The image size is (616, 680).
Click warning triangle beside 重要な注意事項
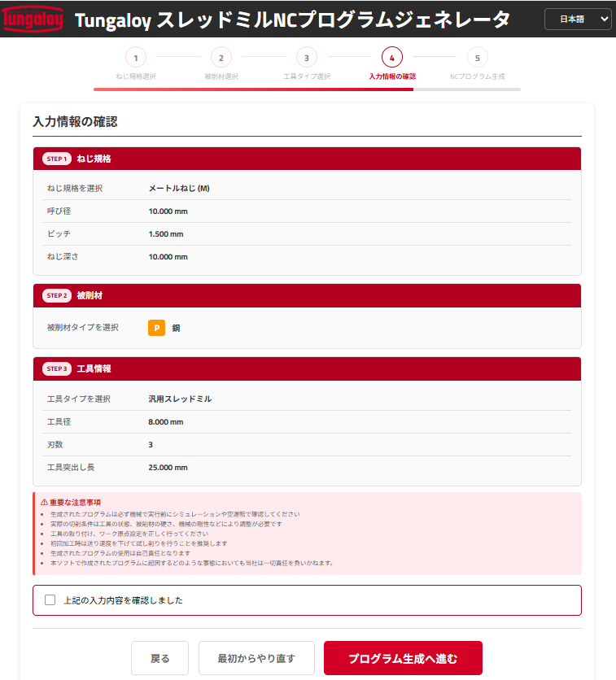[x=44, y=503]
